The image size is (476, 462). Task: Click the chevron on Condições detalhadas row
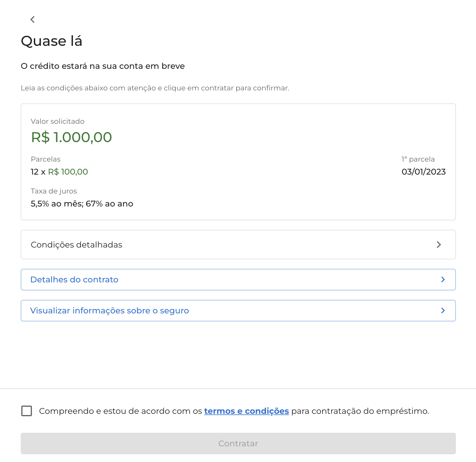tap(439, 245)
